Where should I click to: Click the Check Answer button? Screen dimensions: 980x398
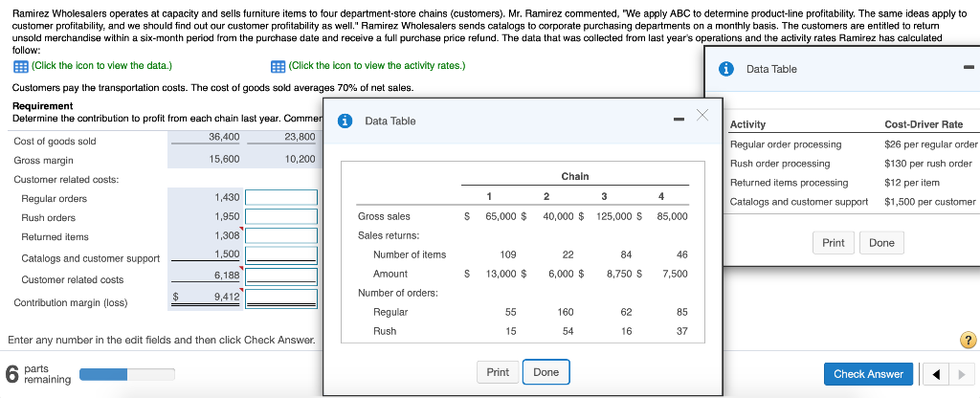(x=868, y=374)
